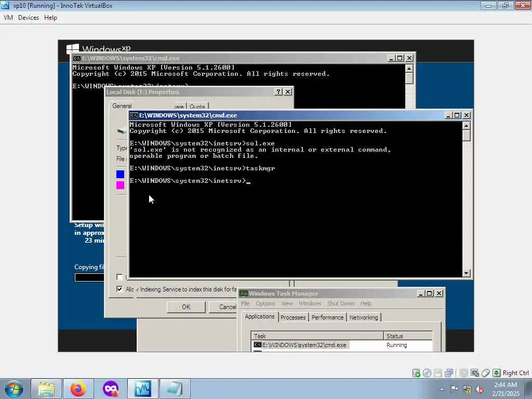Click the muted volume tray icon
The width and height of the screenshot is (532, 399).
(x=480, y=390)
